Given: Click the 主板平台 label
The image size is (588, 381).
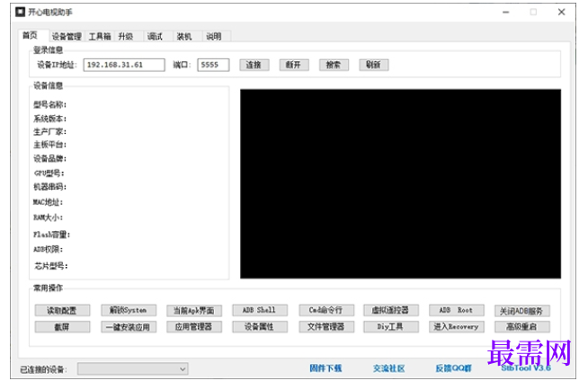Looking at the screenshot, I should [x=49, y=145].
